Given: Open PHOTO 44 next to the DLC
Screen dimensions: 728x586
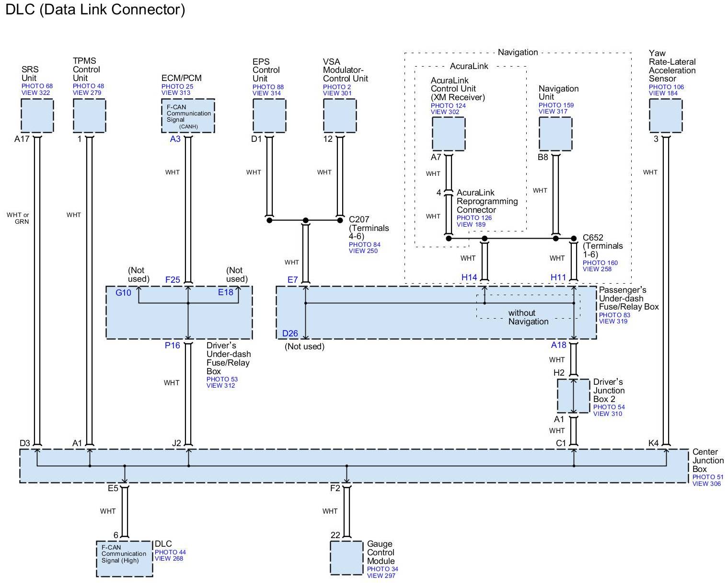Looking at the screenshot, I should (170, 552).
